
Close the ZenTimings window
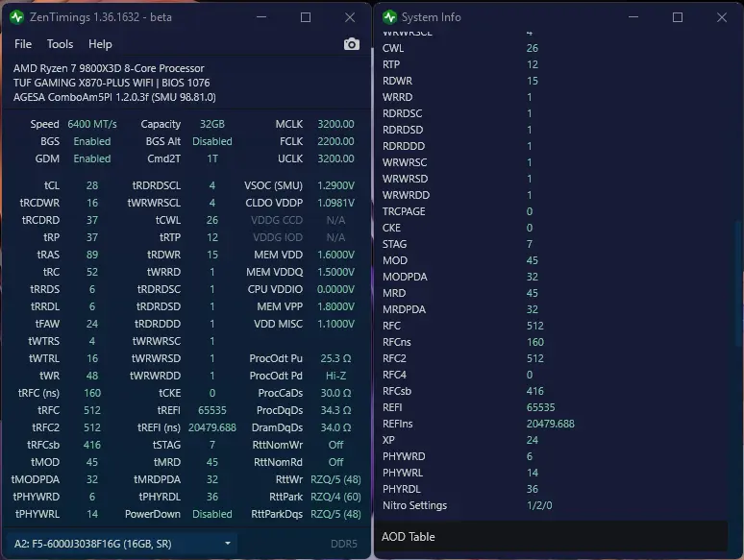[350, 17]
